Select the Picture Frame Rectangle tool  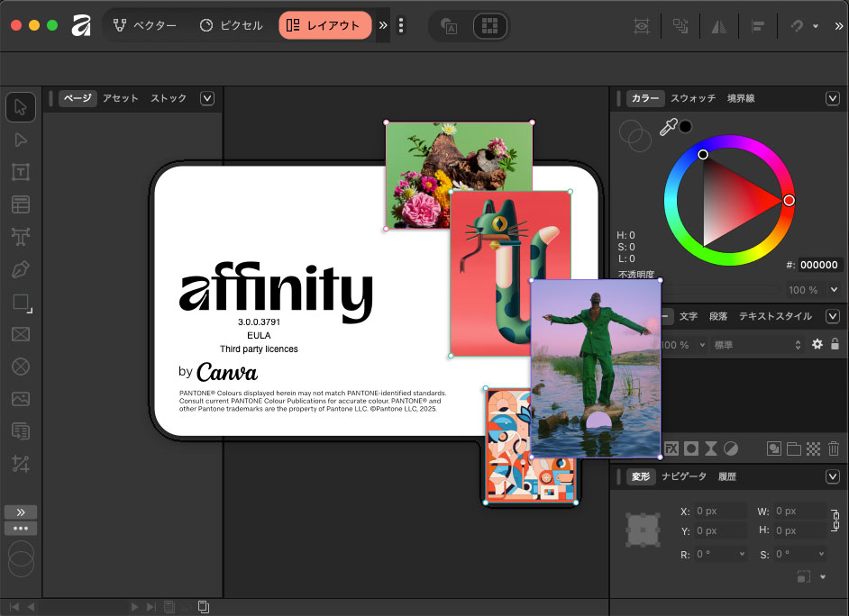point(21,334)
